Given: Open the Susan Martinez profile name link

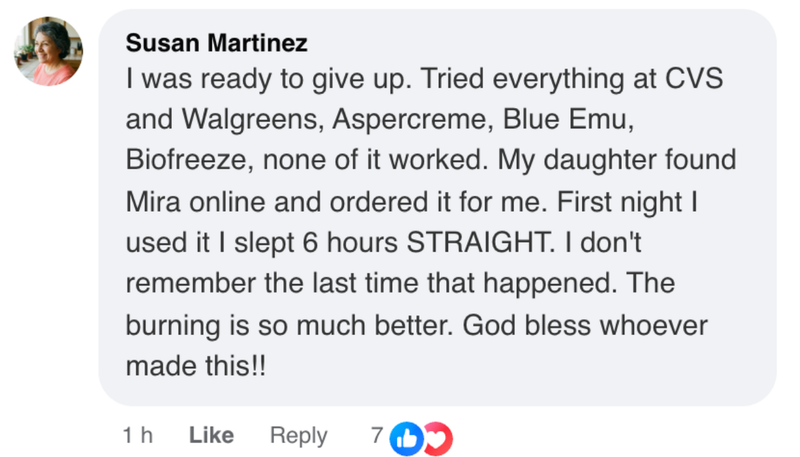Looking at the screenshot, I should pyautogui.click(x=217, y=43).
